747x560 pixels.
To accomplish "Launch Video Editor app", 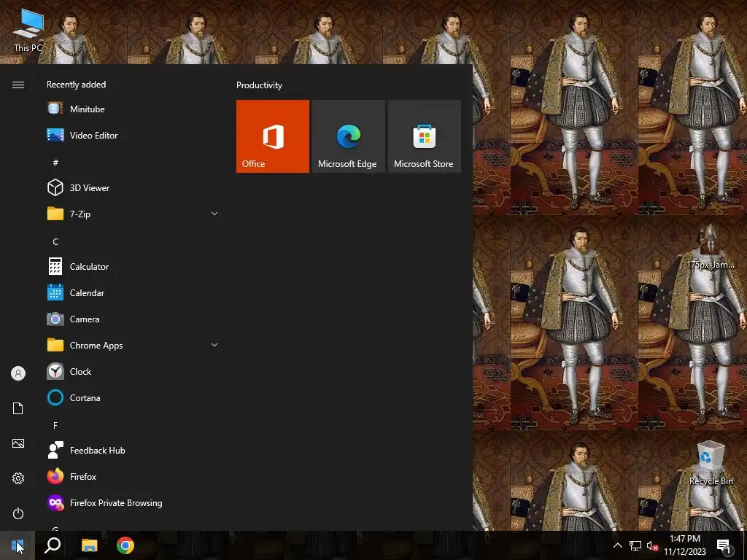I will [133, 135].
